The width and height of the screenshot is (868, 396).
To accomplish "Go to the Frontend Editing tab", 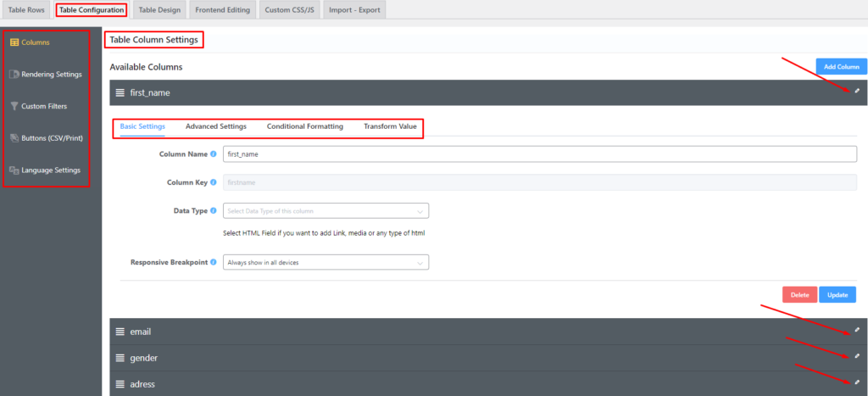I will click(223, 10).
